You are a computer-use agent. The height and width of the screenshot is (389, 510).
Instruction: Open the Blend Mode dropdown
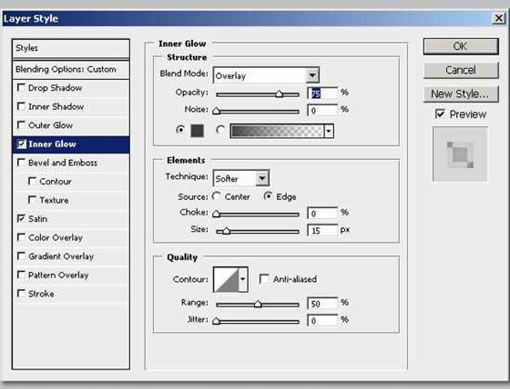tap(266, 75)
